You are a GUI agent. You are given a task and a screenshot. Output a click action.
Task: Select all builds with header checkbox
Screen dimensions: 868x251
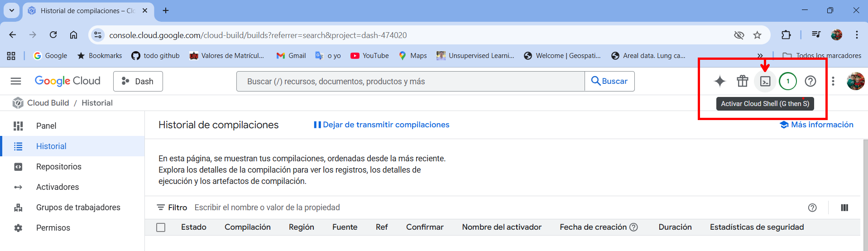pyautogui.click(x=161, y=227)
